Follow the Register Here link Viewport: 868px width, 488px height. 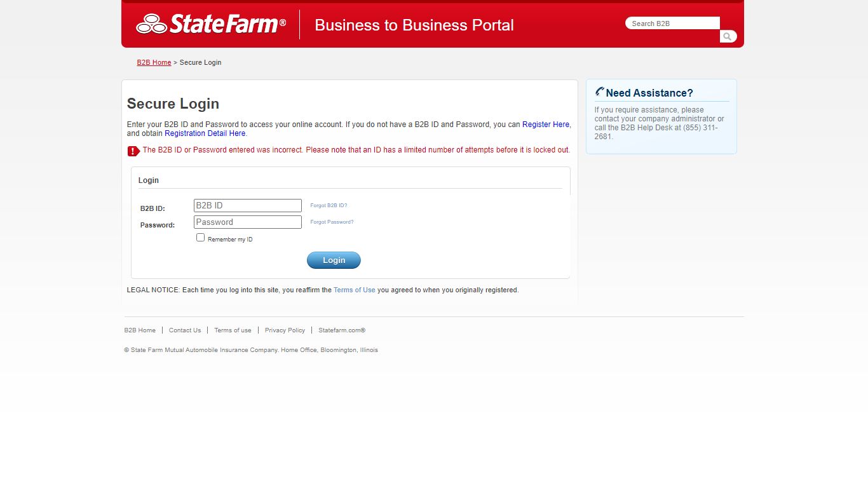[546, 125]
